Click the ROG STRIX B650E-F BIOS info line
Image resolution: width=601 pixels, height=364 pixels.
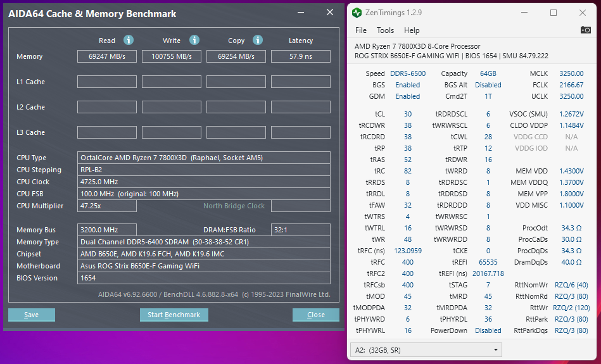tap(451, 56)
